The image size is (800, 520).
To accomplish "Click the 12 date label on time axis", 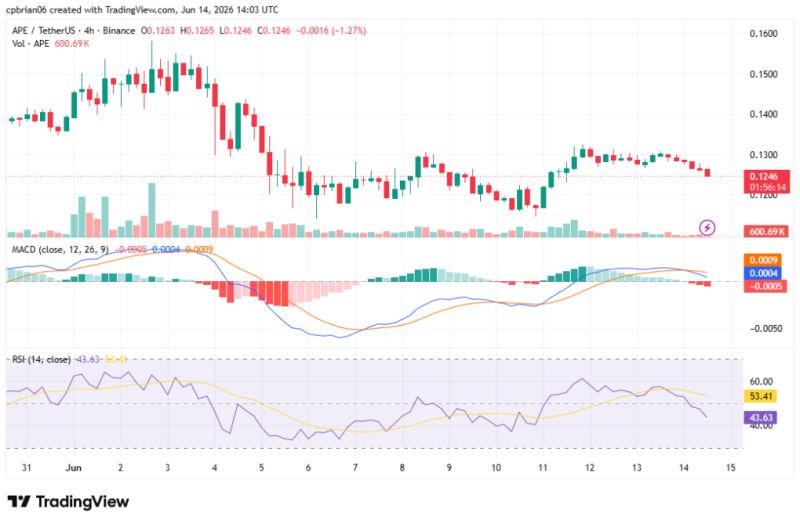I will pos(590,467).
